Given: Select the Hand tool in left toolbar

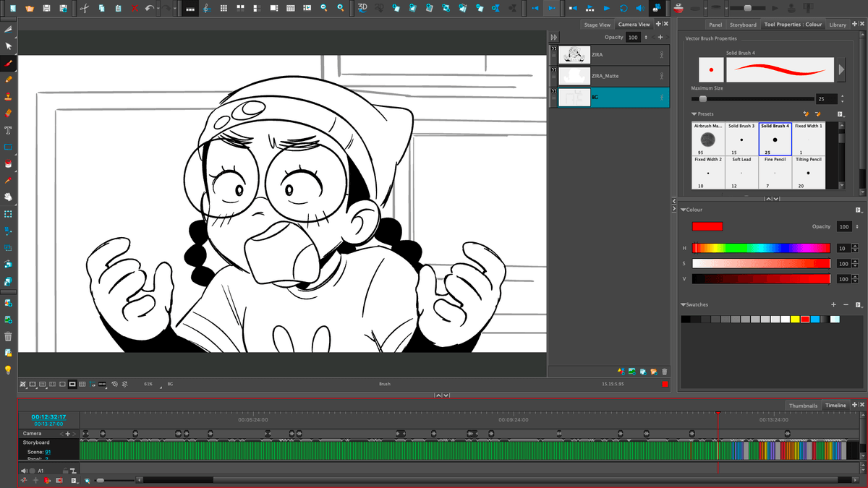Looking at the screenshot, I should [x=8, y=196].
